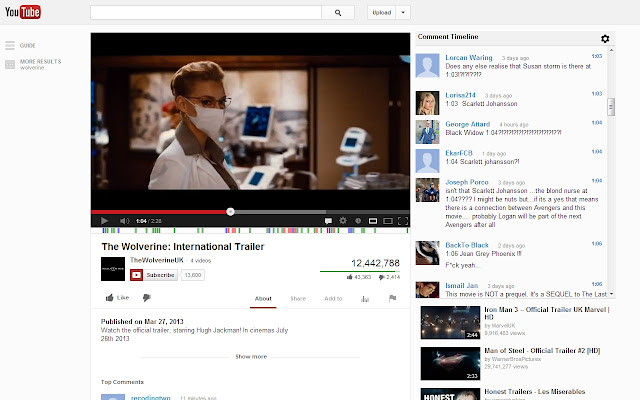This screenshot has height=400, width=640.
Task: Switch to large player size
Action: (x=388, y=221)
